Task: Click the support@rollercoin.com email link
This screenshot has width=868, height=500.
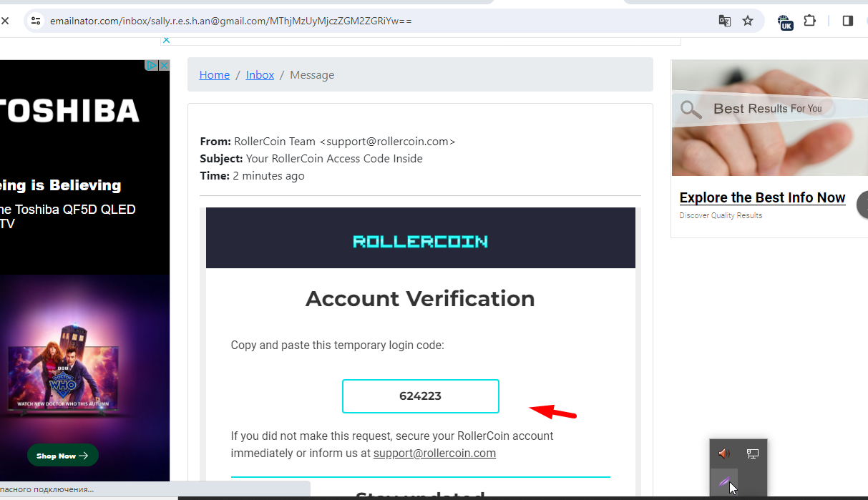Action: point(434,454)
